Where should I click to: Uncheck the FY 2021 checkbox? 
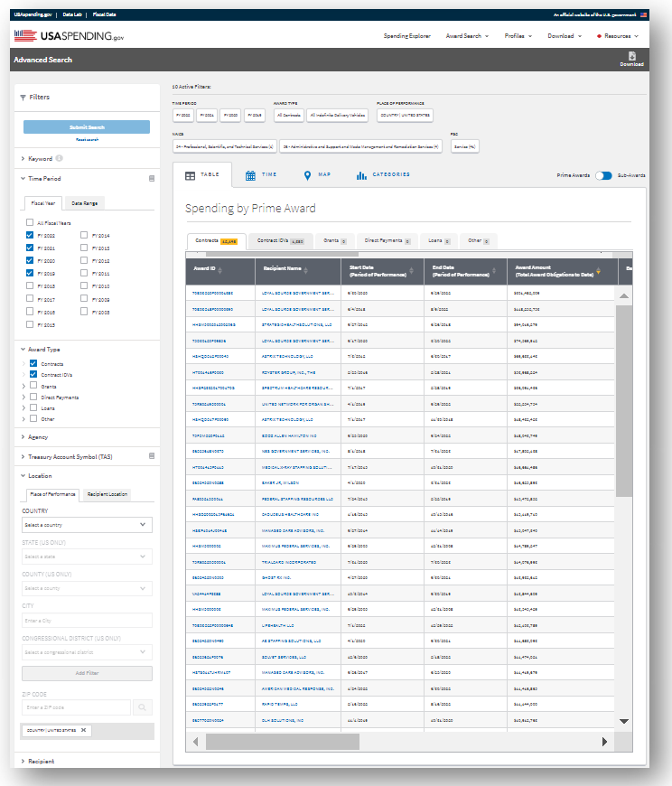(x=30, y=248)
